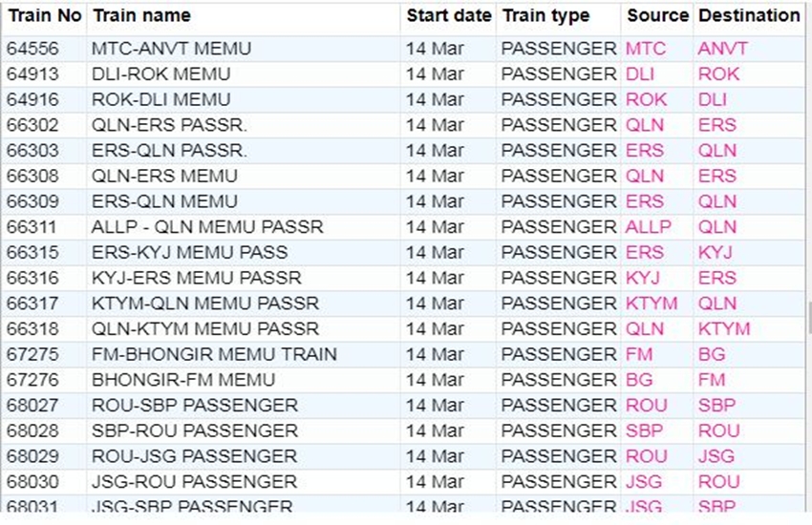Open DLI source link for train 64913
This screenshot has width=812, height=525.
coord(640,74)
